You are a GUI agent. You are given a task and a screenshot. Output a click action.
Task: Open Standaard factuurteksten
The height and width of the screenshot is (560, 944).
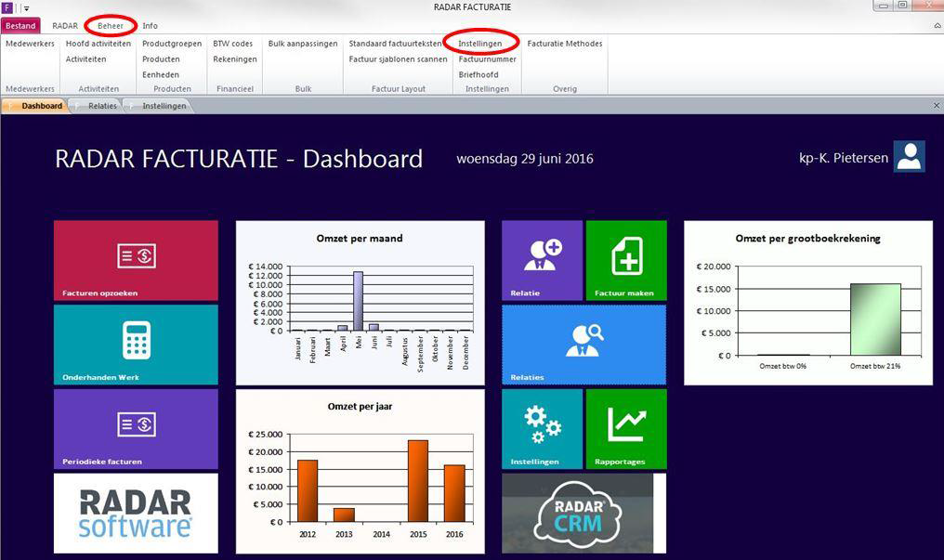tap(395, 44)
